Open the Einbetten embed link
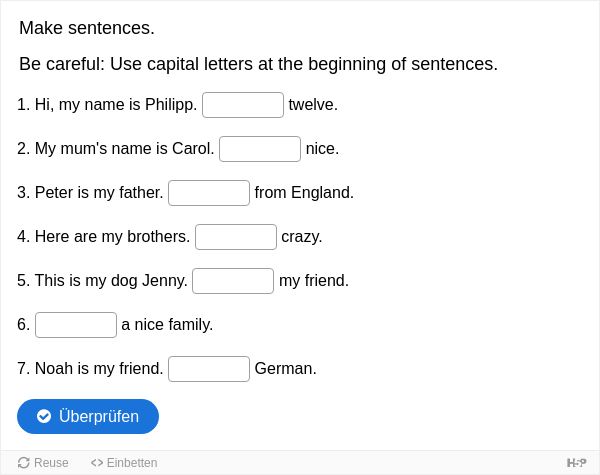Viewport: 600px width, 475px height. pos(124,463)
